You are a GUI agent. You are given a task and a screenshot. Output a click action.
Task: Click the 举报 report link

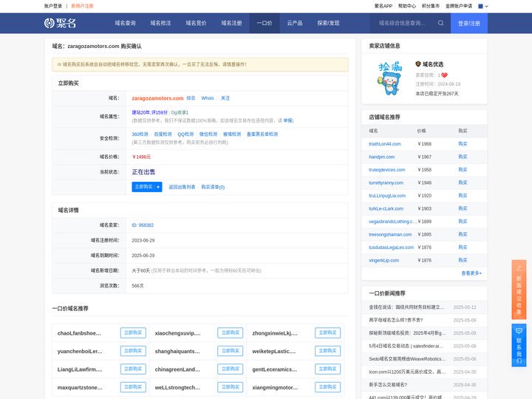pyautogui.click(x=287, y=120)
